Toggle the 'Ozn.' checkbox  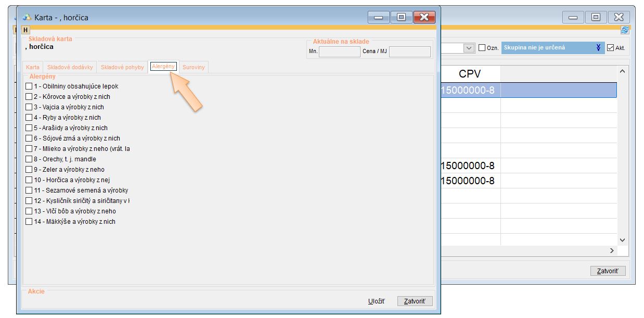tap(482, 48)
